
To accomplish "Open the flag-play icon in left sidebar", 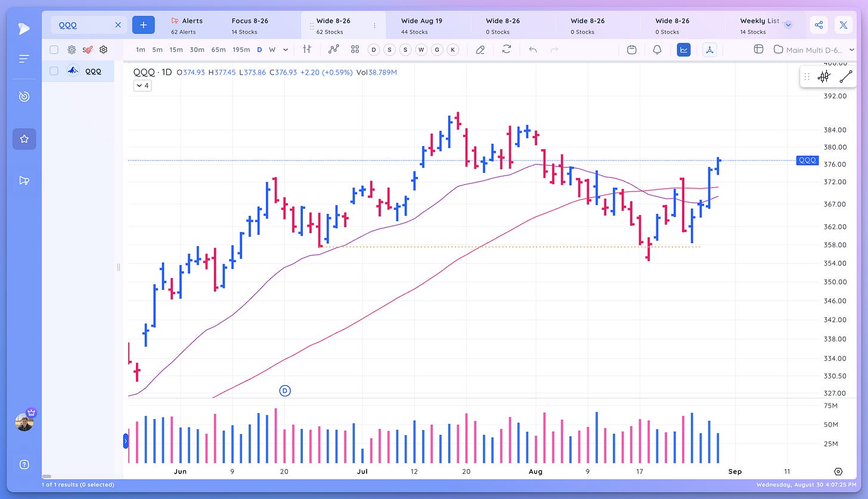I will pyautogui.click(x=24, y=181).
